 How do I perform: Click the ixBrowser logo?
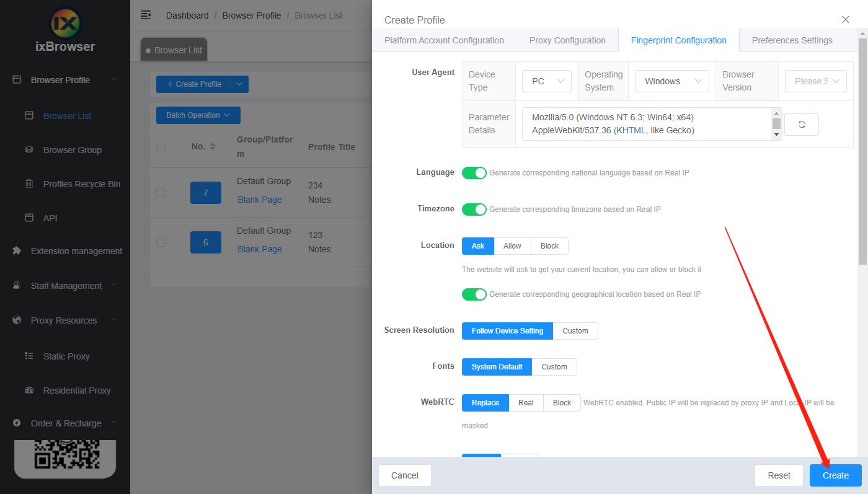65,23
